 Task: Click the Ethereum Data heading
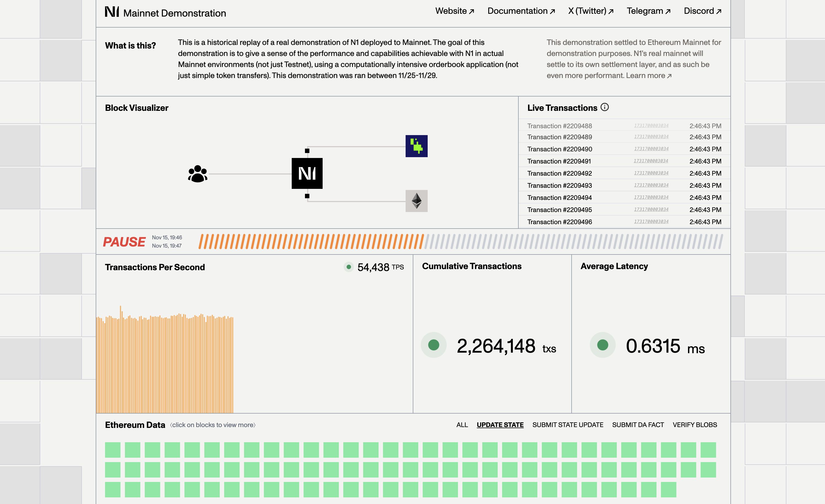135,425
